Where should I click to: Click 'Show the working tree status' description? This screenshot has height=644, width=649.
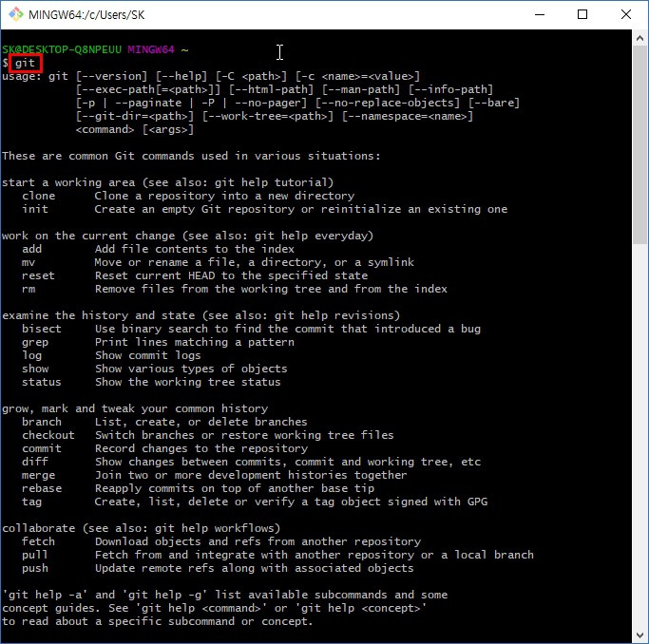tap(188, 382)
